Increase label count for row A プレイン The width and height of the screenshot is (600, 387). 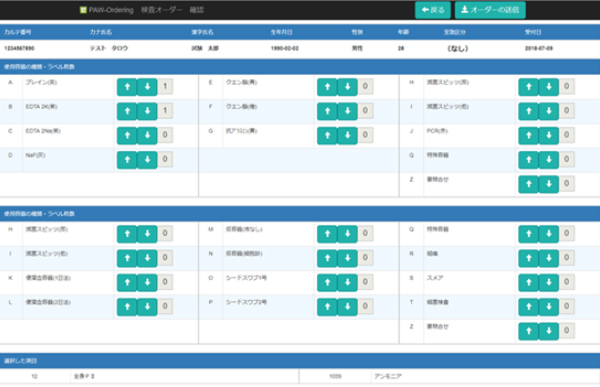pos(127,87)
